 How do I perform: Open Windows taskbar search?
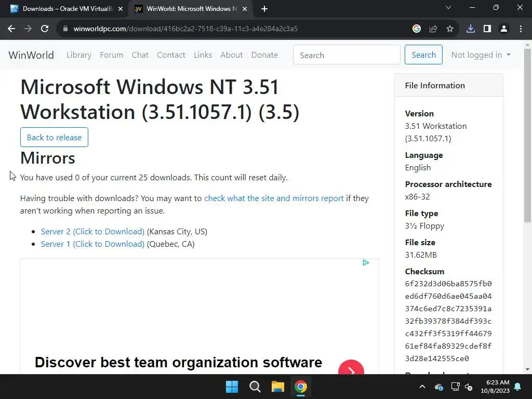point(255,387)
